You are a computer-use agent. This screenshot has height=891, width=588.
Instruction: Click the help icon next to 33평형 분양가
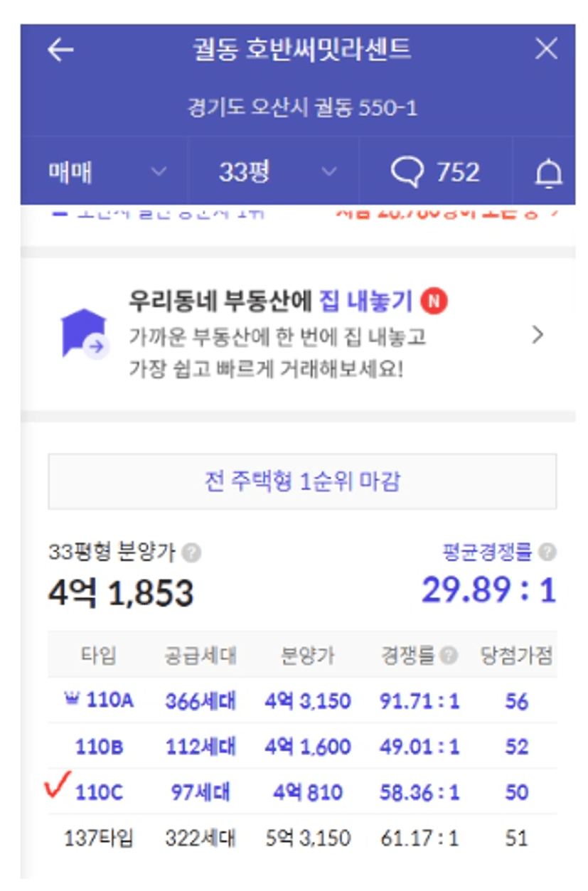tap(191, 553)
